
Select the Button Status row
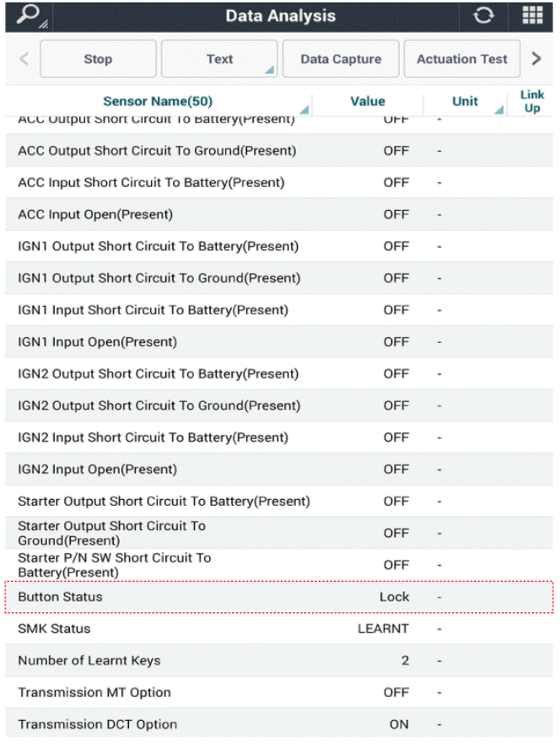point(279,597)
